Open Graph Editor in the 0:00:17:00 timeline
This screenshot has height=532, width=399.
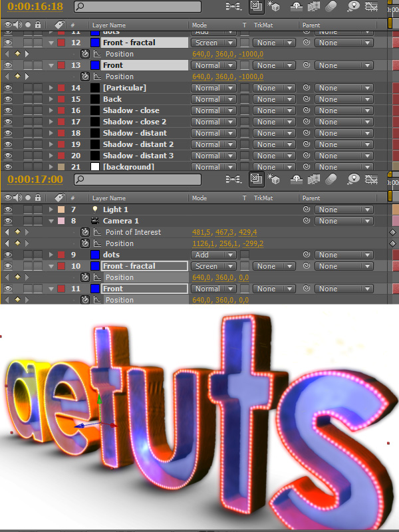371,180
